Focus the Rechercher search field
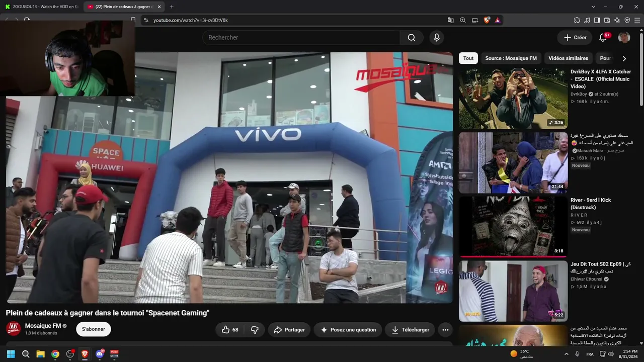This screenshot has height=362, width=644. click(x=301, y=38)
